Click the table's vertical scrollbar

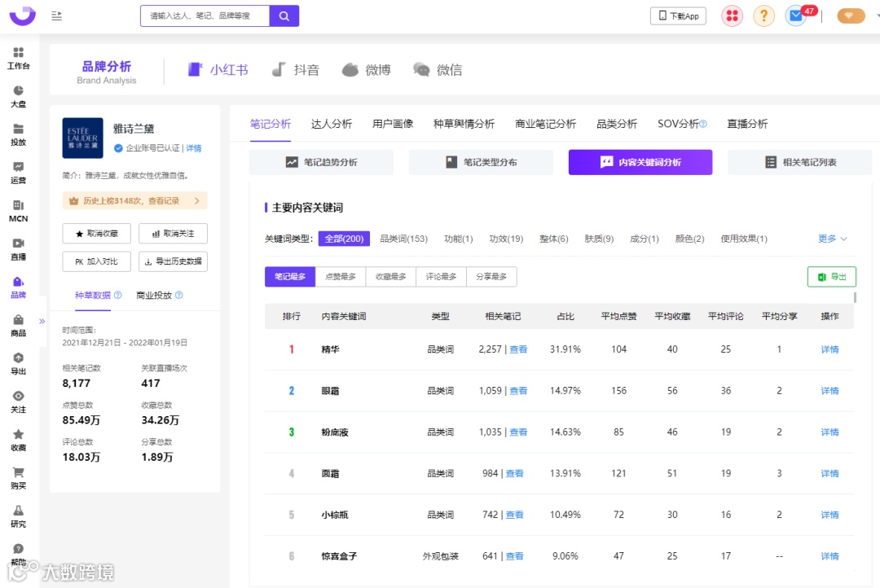(855, 296)
